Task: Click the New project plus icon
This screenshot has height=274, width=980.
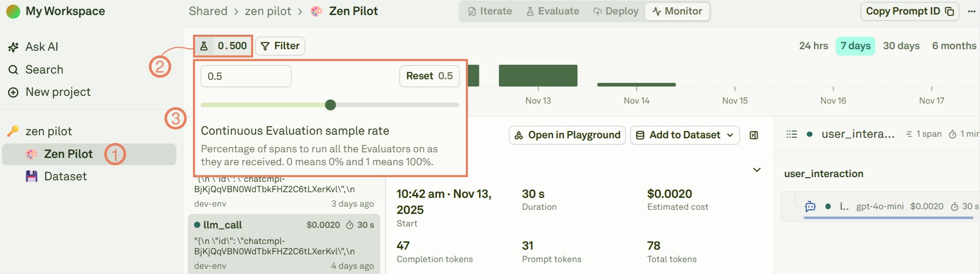Action: click(x=13, y=92)
